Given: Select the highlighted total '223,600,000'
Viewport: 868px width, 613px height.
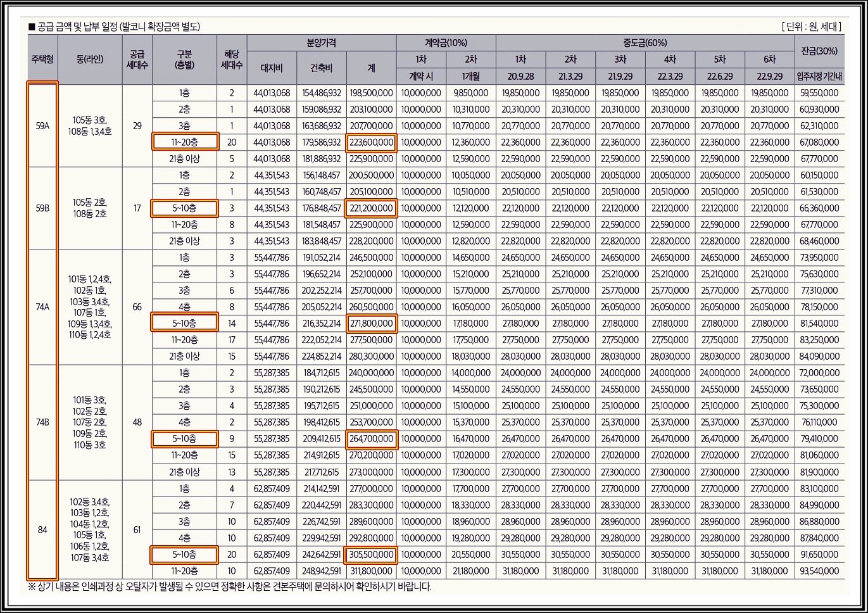Looking at the screenshot, I should [372, 142].
